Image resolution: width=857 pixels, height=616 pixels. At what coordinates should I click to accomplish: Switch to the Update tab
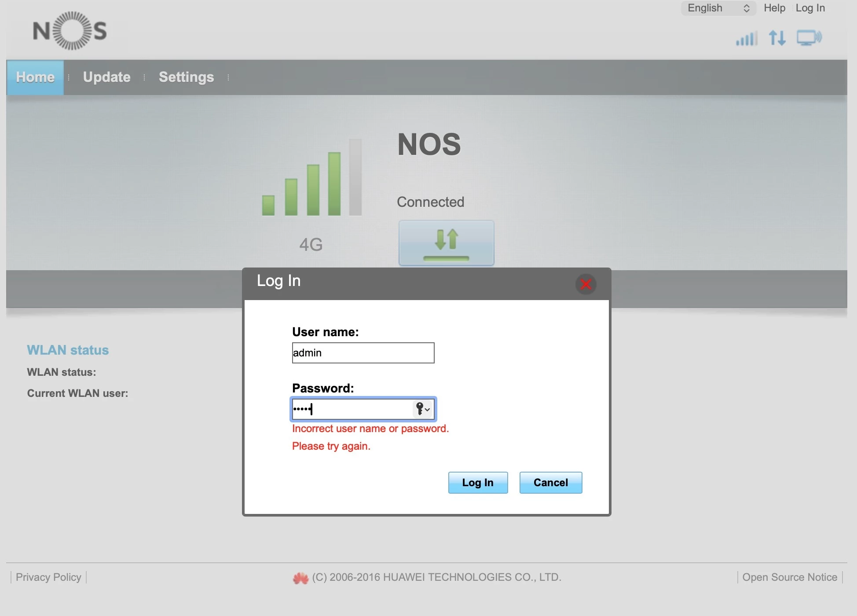[x=106, y=77]
